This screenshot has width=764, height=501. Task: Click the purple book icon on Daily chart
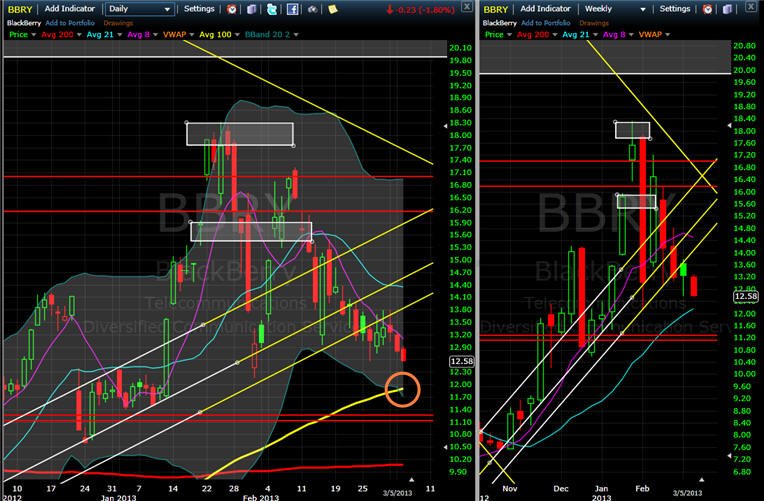(x=251, y=9)
